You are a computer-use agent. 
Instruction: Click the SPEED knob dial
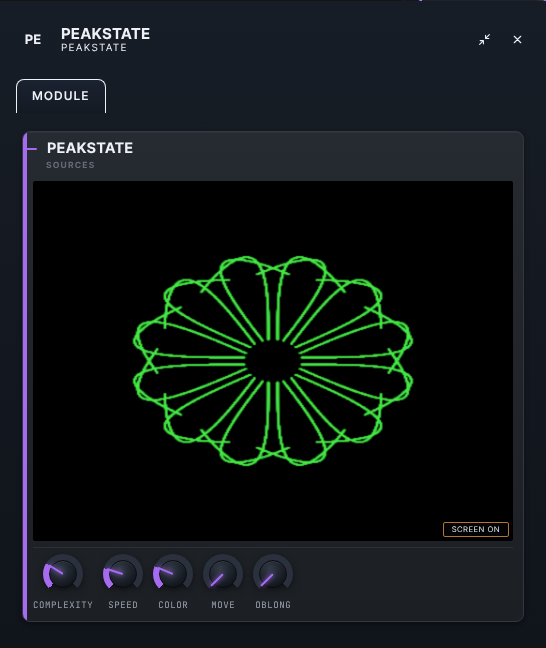click(123, 574)
